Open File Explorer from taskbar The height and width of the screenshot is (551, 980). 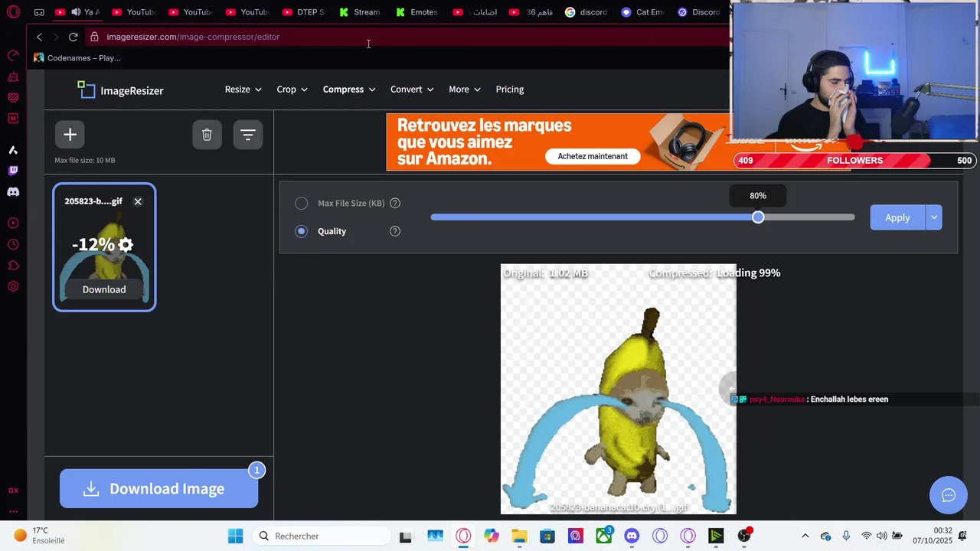point(519,536)
